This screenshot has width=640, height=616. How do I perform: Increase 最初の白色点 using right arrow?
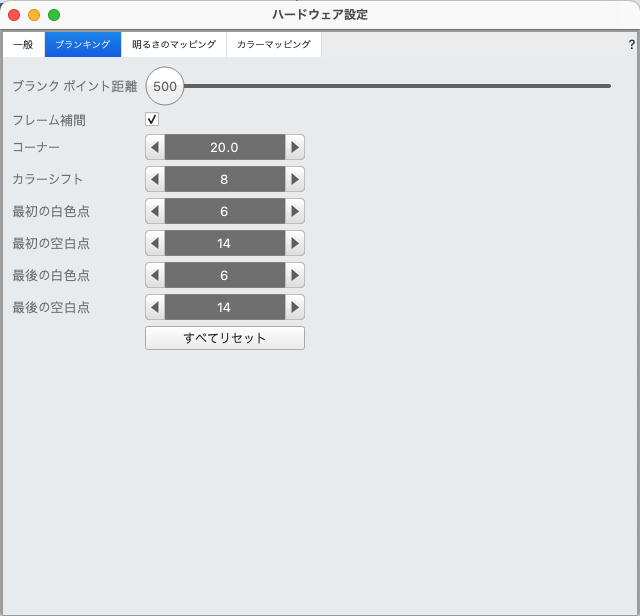294,211
